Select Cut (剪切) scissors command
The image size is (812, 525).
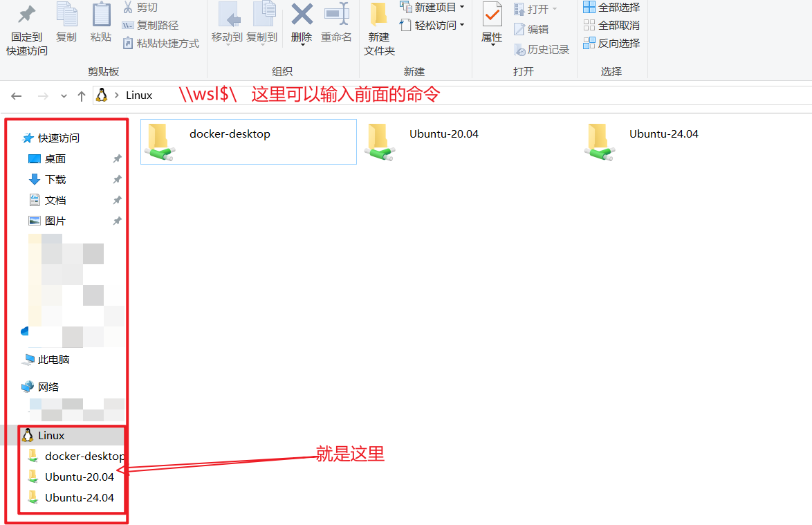click(140, 8)
